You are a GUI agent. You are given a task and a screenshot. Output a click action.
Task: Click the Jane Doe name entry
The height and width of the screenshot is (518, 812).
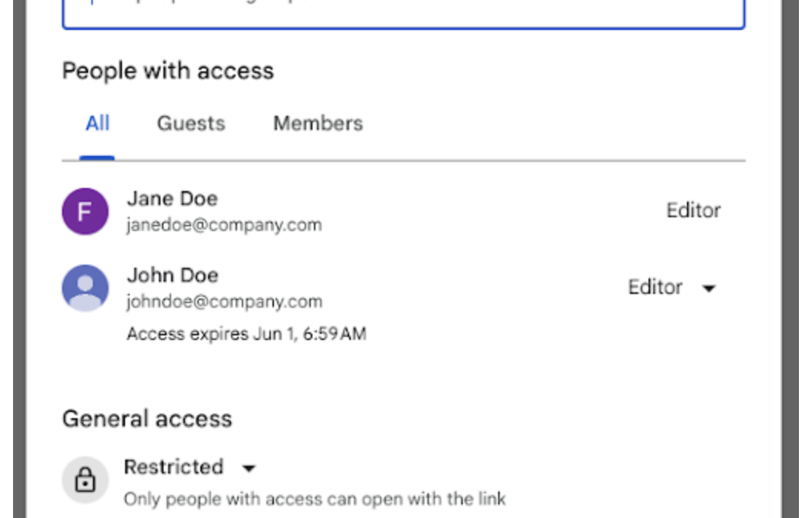(173, 199)
